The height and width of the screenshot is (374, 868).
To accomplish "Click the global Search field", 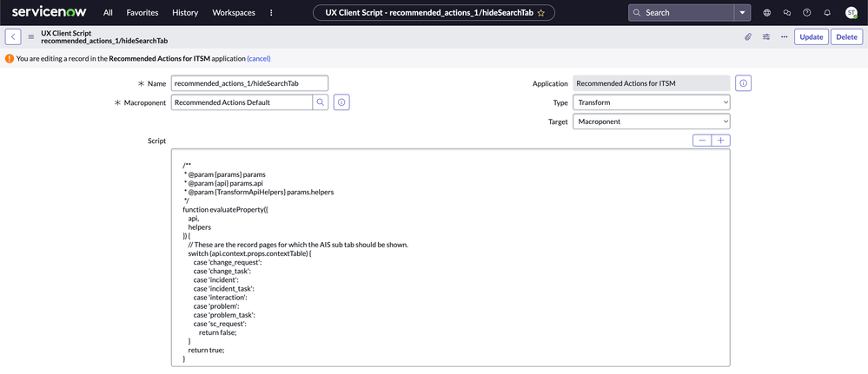I will tap(681, 12).
